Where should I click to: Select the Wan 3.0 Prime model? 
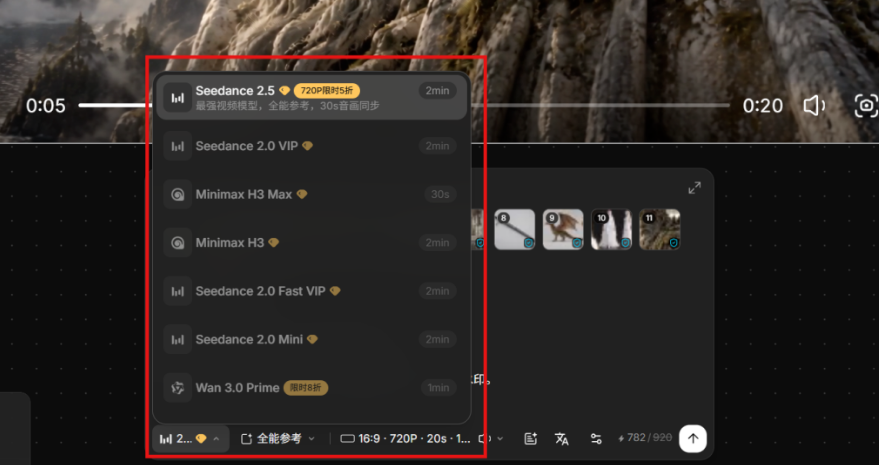click(311, 388)
